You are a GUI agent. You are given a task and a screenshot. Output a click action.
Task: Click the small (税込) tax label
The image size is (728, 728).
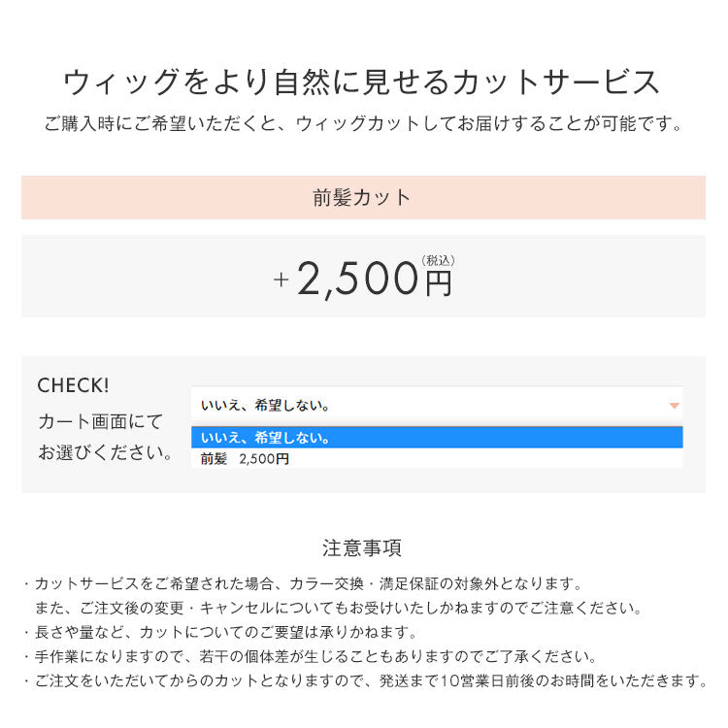click(438, 260)
